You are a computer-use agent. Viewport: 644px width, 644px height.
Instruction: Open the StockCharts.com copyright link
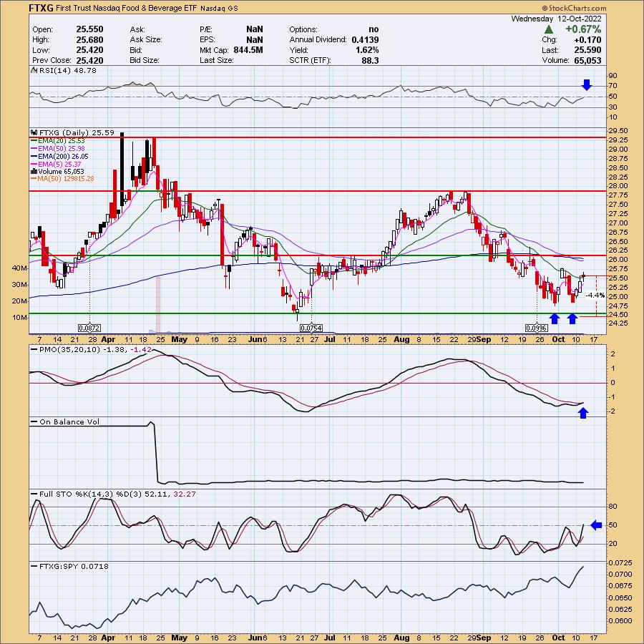tap(574, 8)
